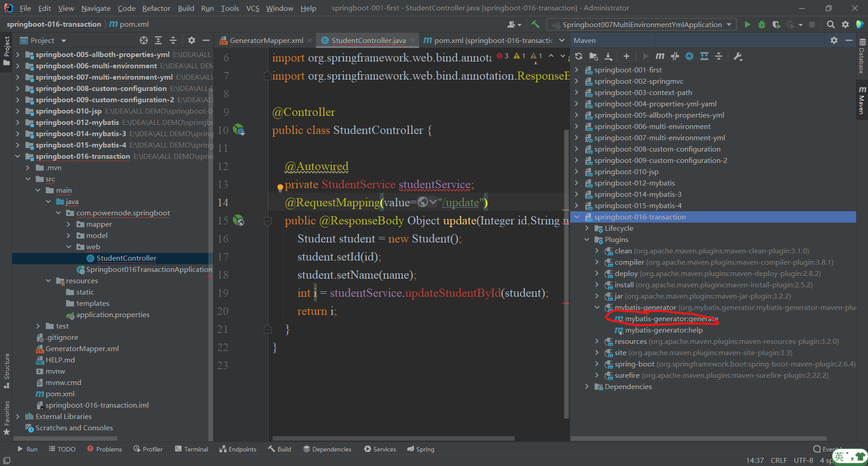Hide the Maven tool window

pos(849,40)
